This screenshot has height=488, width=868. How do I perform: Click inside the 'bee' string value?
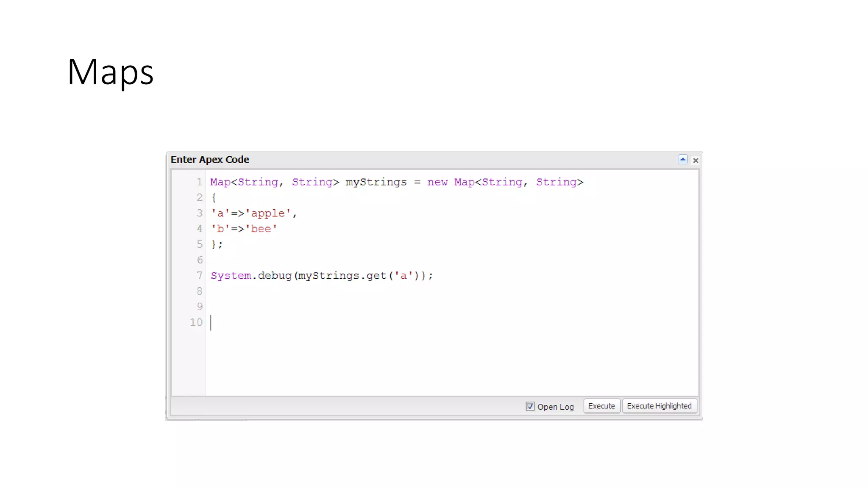pos(261,229)
